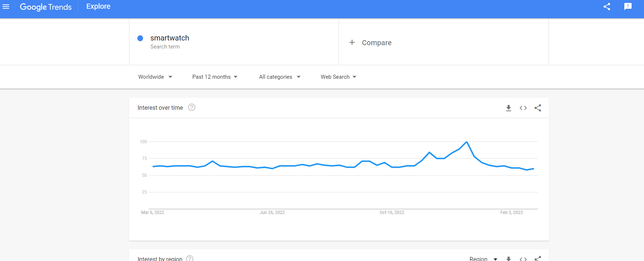Expand the All categories dropdown
This screenshot has width=644, height=261.
coord(280,77)
